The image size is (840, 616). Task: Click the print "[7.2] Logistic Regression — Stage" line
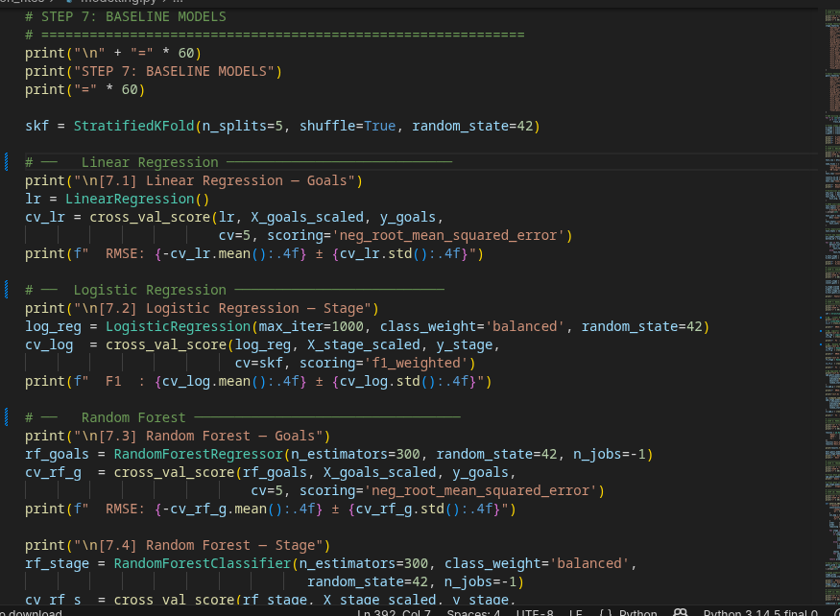(x=202, y=308)
